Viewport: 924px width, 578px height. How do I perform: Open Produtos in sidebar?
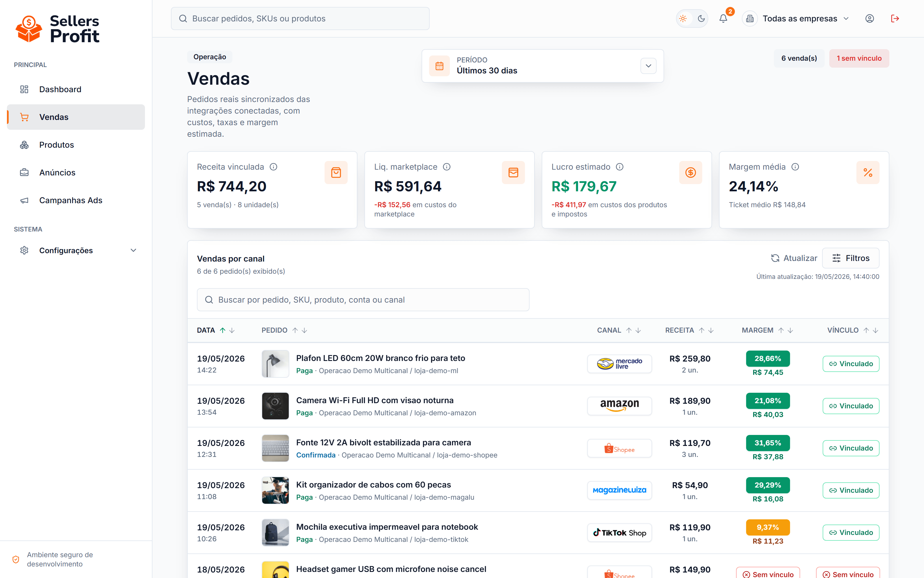click(x=76, y=145)
